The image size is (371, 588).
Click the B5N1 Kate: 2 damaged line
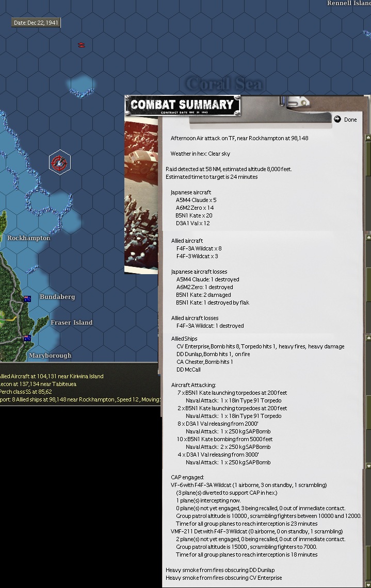pos(203,295)
